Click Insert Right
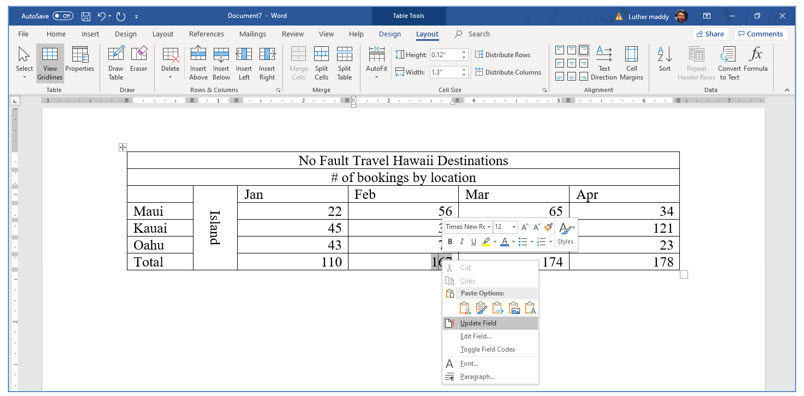Image resolution: width=804 pixels, height=396 pixels. tap(267, 63)
